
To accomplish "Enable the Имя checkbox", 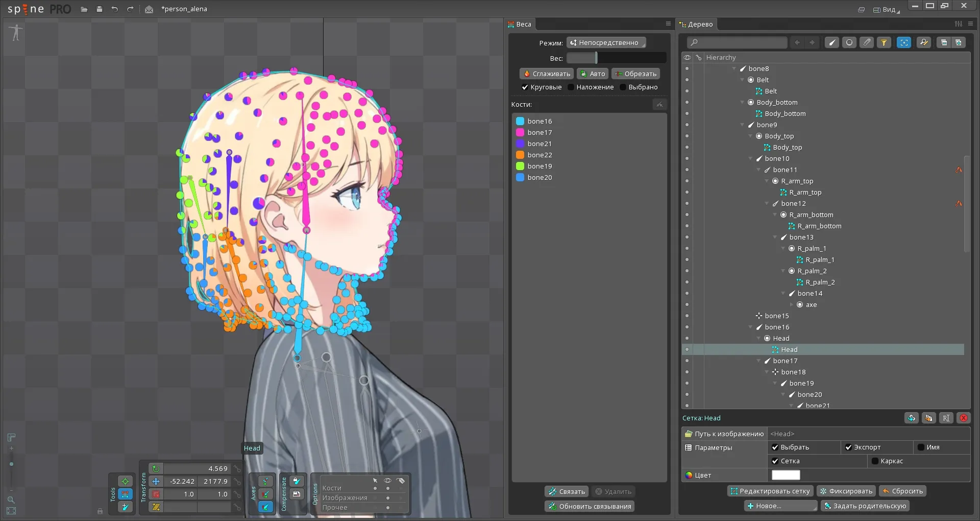I will (x=921, y=447).
